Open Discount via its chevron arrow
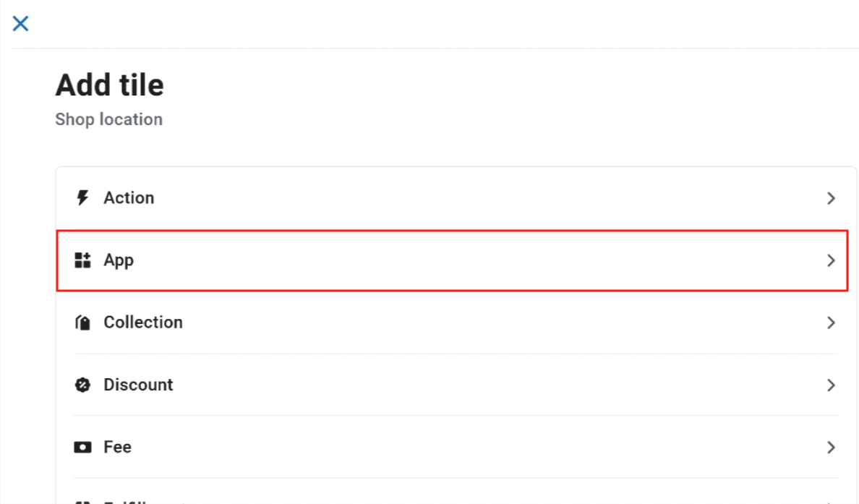 pyautogui.click(x=831, y=385)
